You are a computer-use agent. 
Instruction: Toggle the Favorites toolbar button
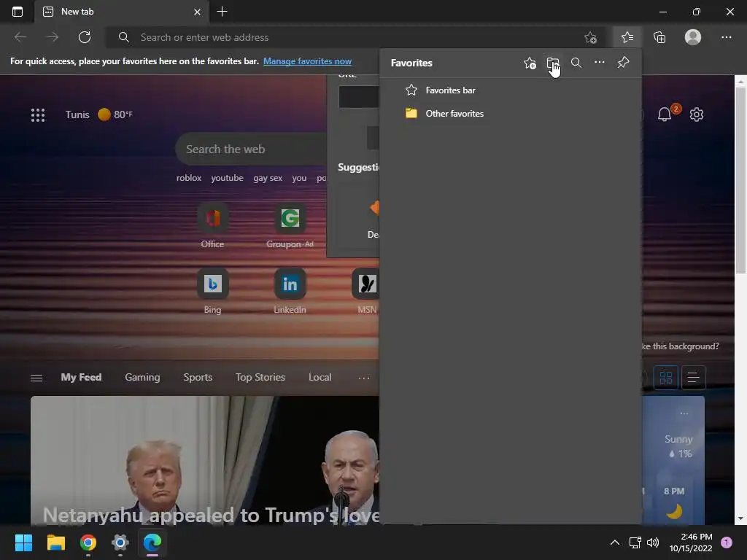point(627,37)
